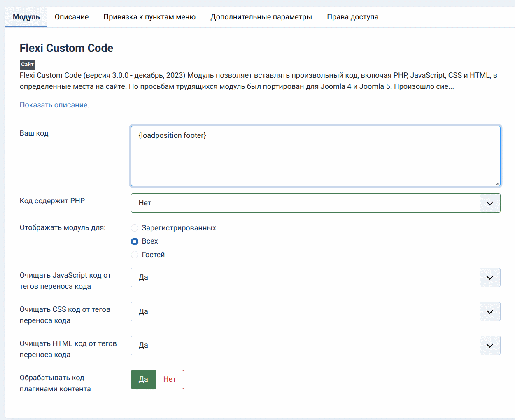Open the Очищать JavaScript код dropdown

point(315,277)
